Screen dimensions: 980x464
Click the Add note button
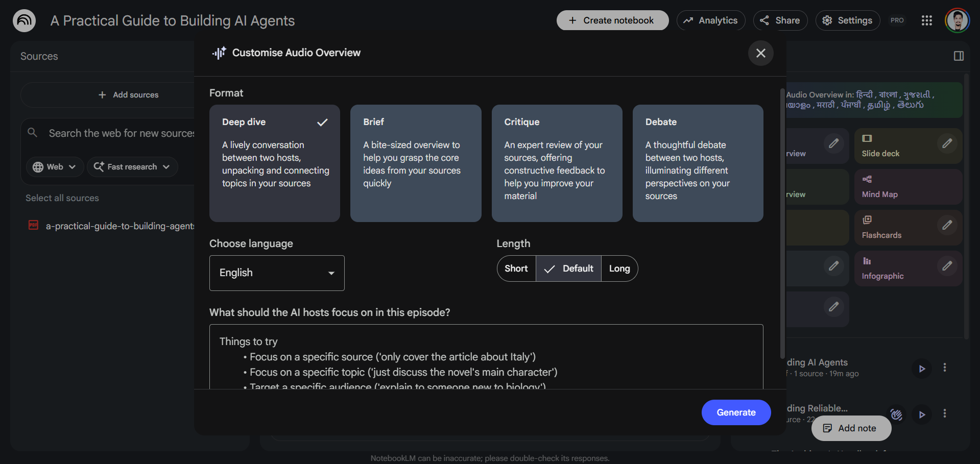(x=851, y=428)
